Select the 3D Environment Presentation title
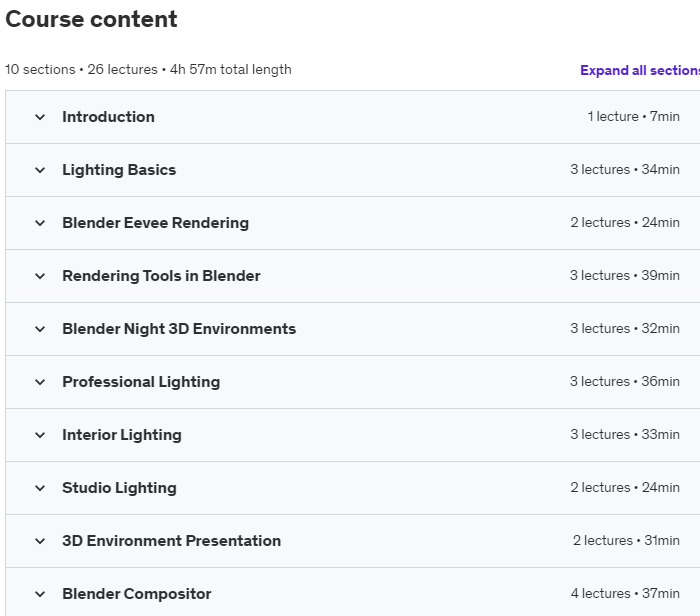The width and height of the screenshot is (700, 616). click(x=171, y=541)
